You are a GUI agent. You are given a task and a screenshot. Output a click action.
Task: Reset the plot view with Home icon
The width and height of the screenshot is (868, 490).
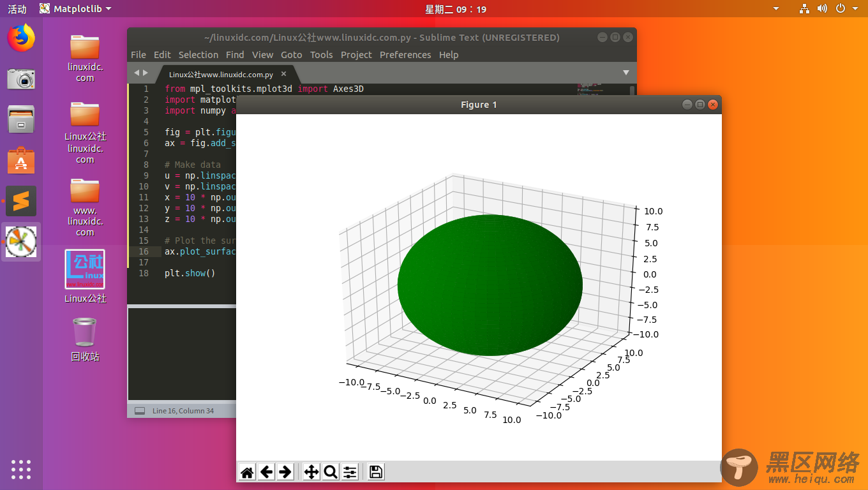(x=247, y=472)
